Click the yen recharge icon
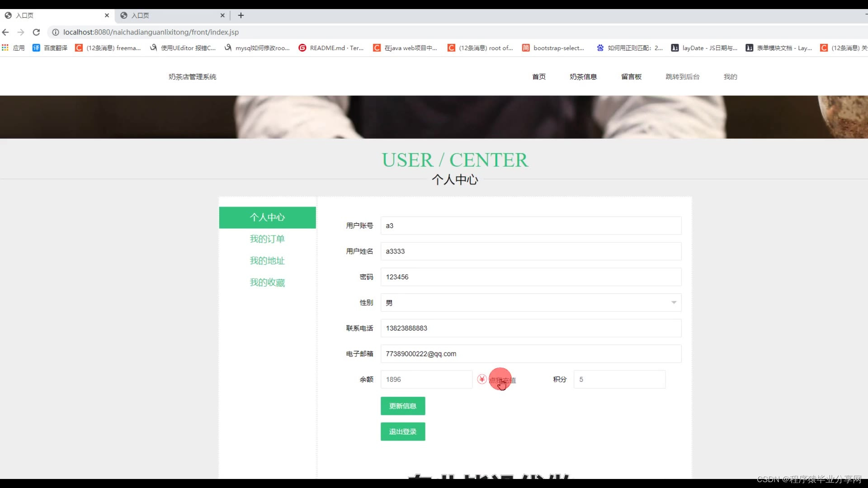Image resolution: width=868 pixels, height=488 pixels. click(482, 379)
